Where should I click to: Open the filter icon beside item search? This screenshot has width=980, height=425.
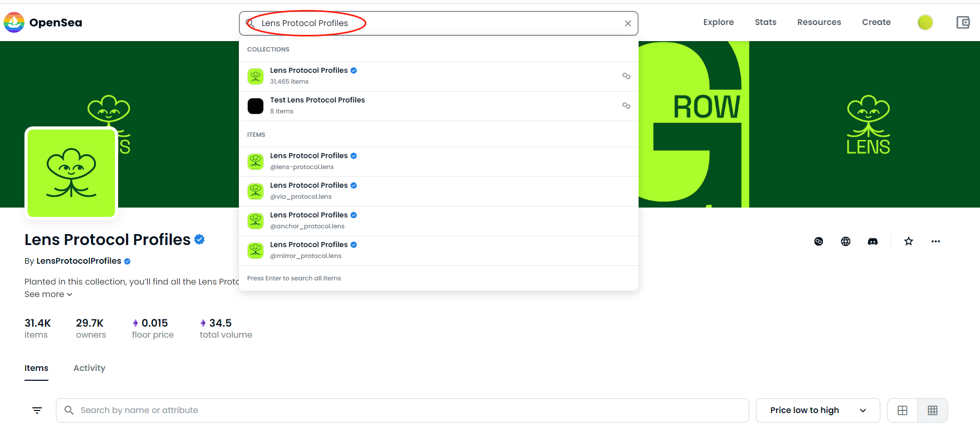37,410
